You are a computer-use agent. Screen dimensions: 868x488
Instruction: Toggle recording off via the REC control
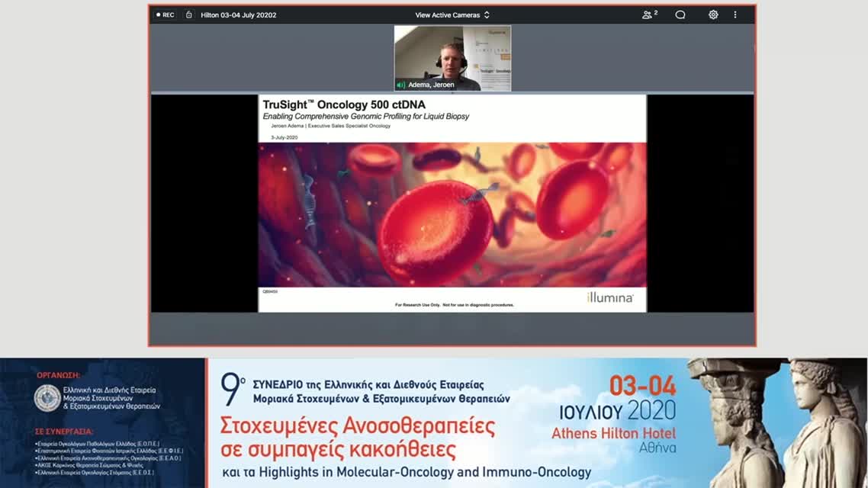pos(164,14)
